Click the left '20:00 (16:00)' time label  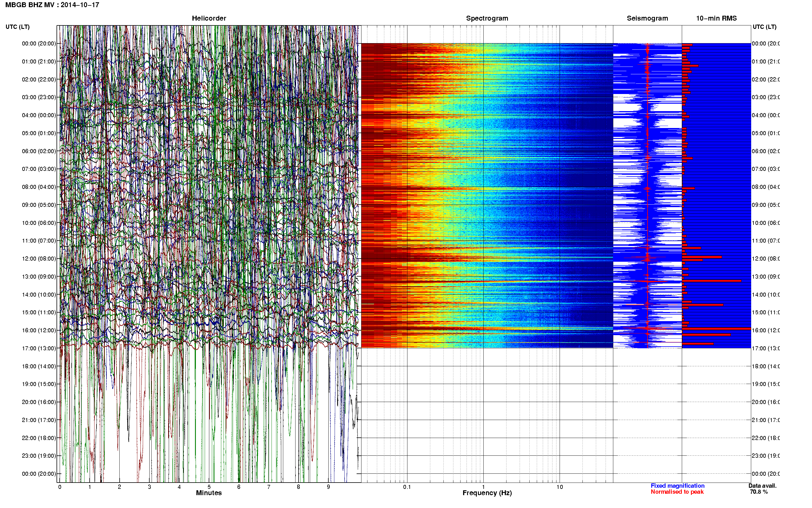pyautogui.click(x=39, y=402)
